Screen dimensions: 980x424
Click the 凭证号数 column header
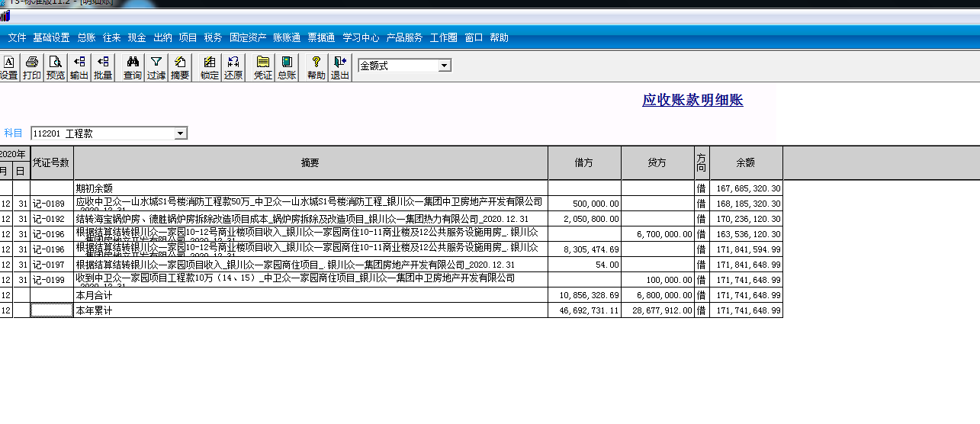click(52, 162)
